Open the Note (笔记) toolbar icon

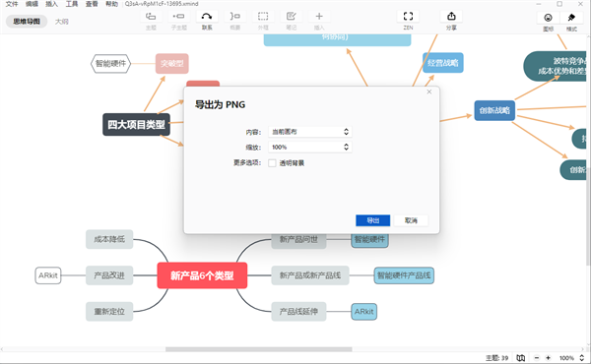tap(291, 16)
